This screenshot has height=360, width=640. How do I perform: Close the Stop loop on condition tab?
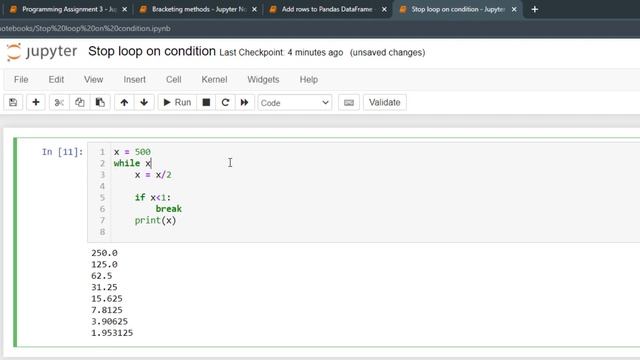(x=514, y=9)
